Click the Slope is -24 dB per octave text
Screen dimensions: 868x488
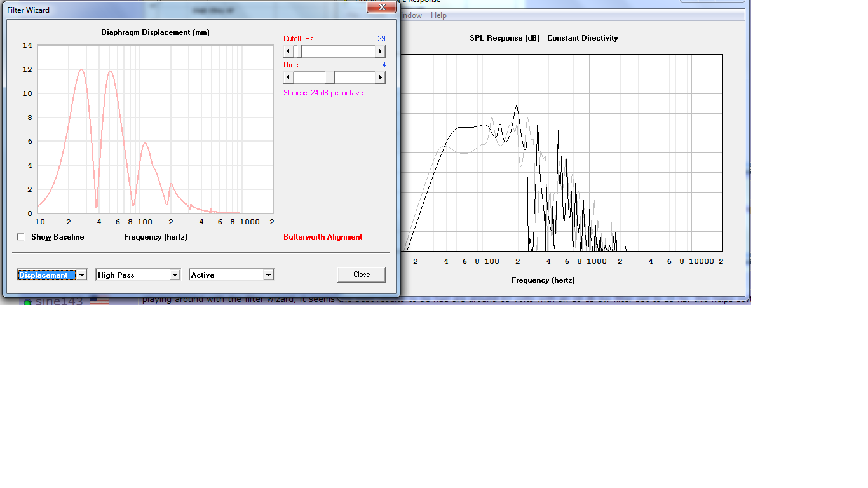pyautogui.click(x=323, y=93)
